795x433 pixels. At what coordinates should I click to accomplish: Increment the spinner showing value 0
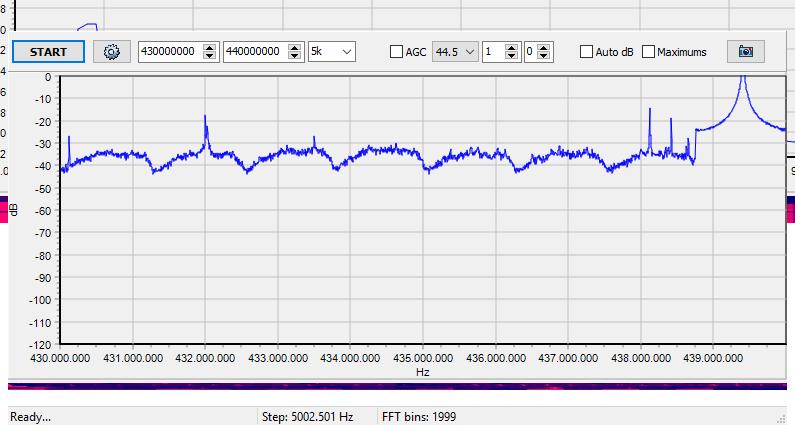coord(545,48)
